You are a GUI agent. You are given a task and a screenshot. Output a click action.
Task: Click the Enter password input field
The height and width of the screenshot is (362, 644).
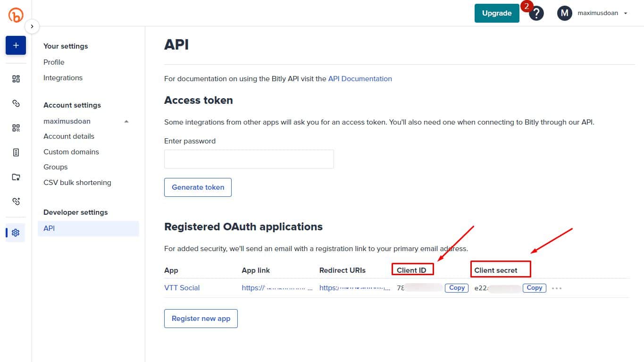[x=249, y=159]
